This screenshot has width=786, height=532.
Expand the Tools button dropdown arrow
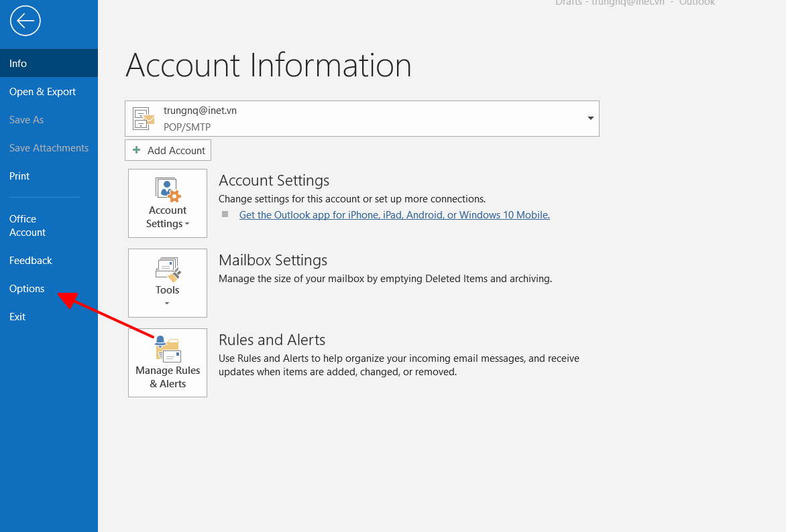(x=167, y=303)
